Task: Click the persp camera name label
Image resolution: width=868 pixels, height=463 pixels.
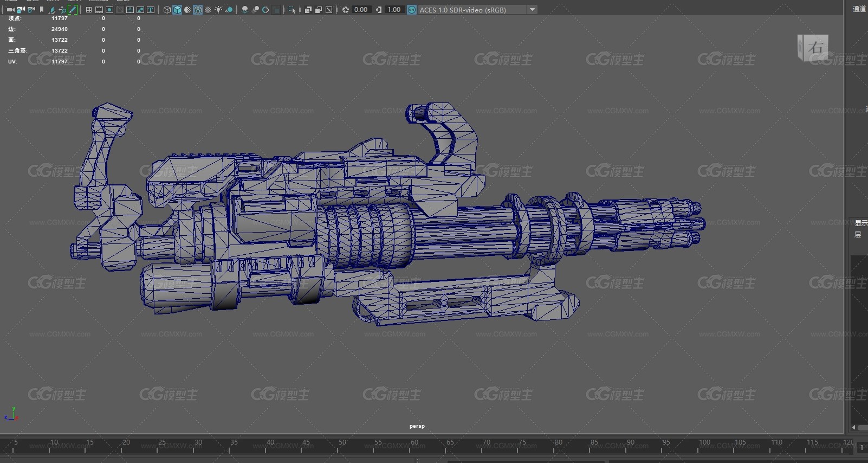Action: pyautogui.click(x=417, y=426)
